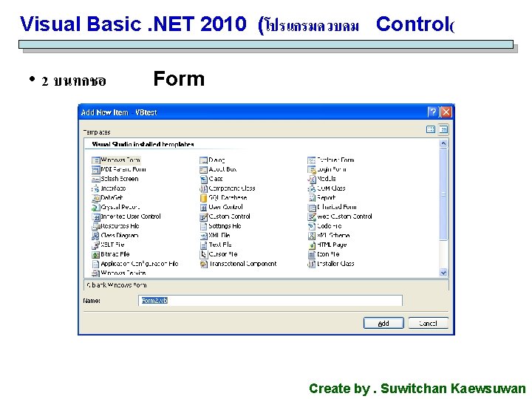Open dialog Help question mark button
Viewport: 532px width, 399px height.
pos(432,112)
